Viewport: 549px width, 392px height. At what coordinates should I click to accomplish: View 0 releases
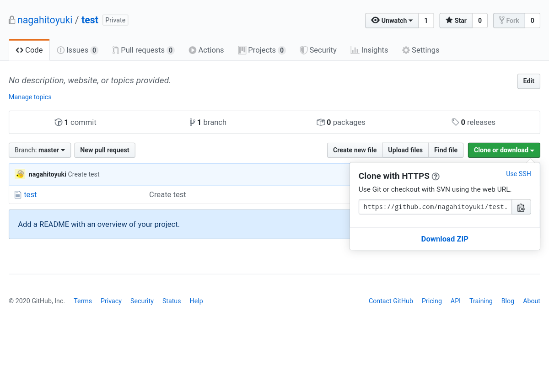coord(474,122)
